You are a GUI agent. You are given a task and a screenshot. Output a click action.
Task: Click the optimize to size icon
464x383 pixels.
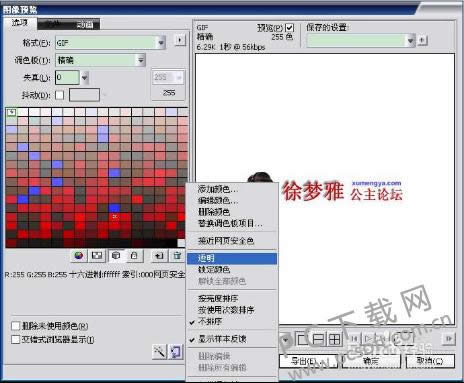pos(176,352)
